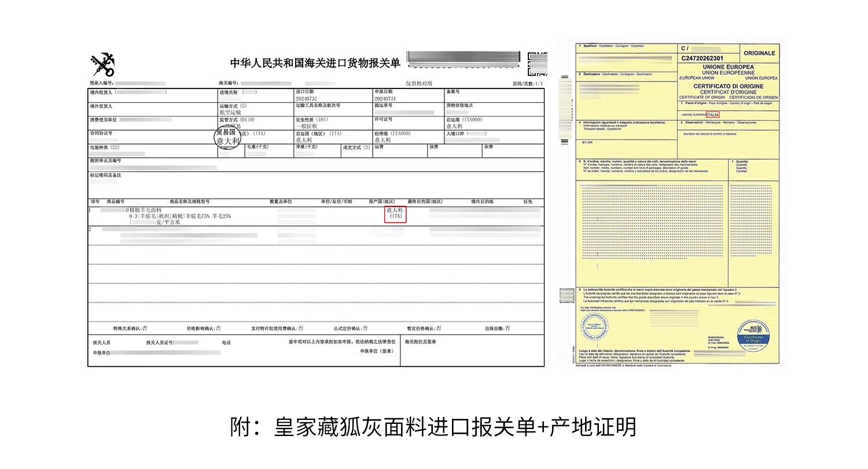Viewport: 868px width, 469px height.
Task: Click the certificate number C24720262301
Action: pos(703,58)
